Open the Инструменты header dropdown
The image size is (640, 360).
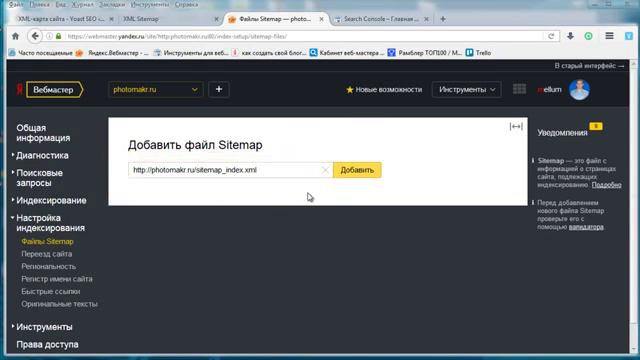[467, 89]
